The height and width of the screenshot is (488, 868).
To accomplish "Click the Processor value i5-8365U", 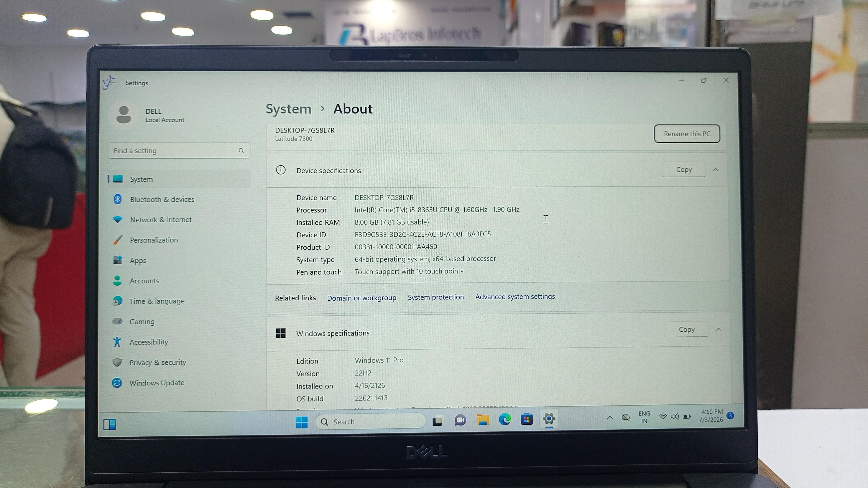I will 437,210.
